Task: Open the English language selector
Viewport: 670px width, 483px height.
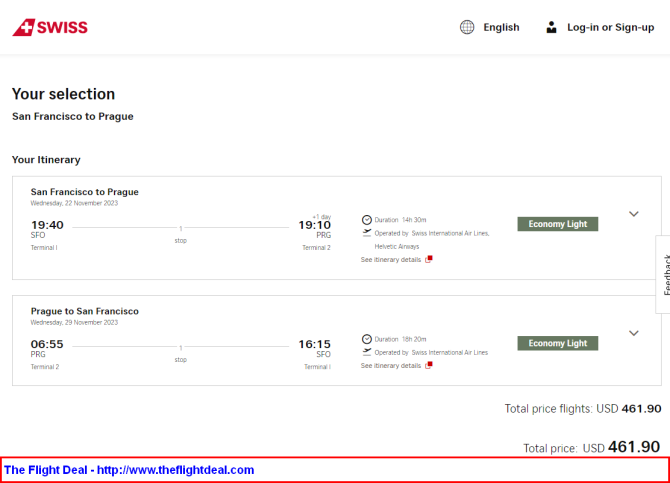Action: 501,27
